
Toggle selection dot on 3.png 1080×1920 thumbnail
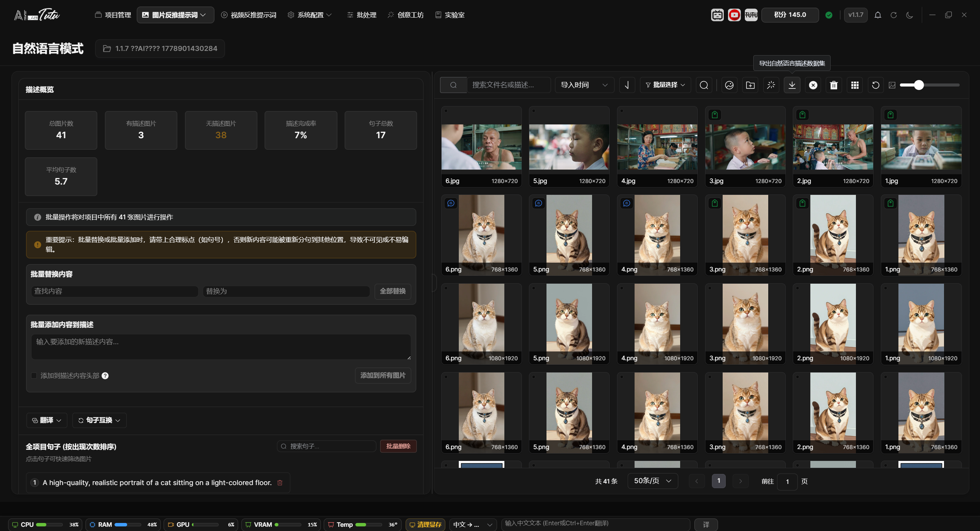710,288
